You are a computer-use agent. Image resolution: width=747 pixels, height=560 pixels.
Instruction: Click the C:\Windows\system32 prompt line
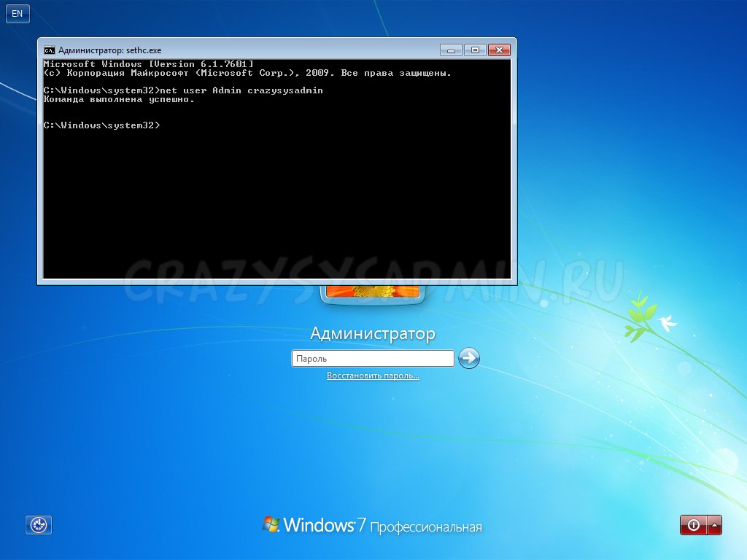[x=102, y=125]
